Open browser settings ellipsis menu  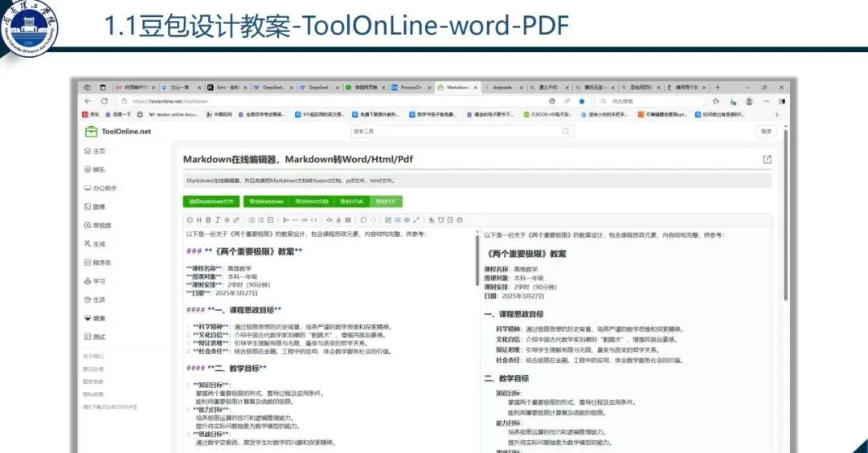766,101
